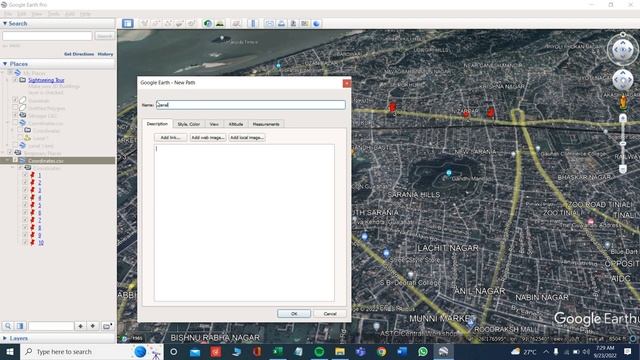Screen dimensions: 640x360
Task: Toggle the sidebar visibility toolbar button
Action: pyautogui.click(x=127, y=23)
